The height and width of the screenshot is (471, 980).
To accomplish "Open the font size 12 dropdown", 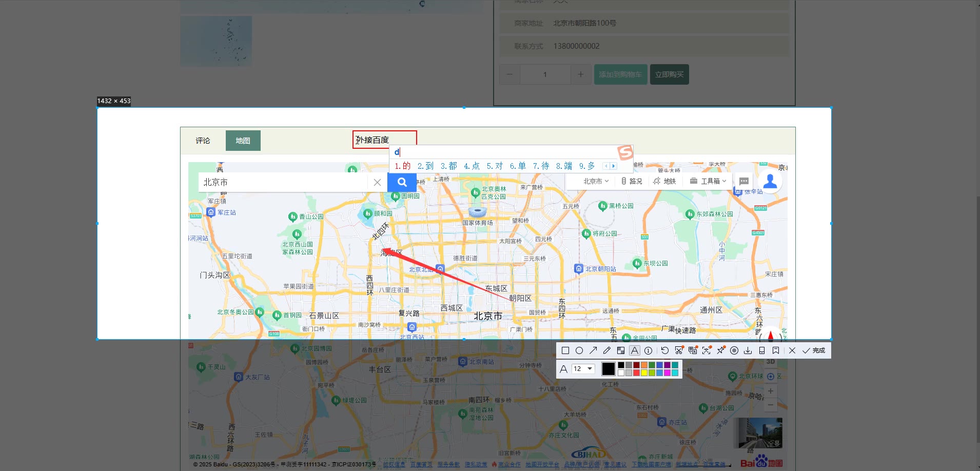I will [583, 369].
